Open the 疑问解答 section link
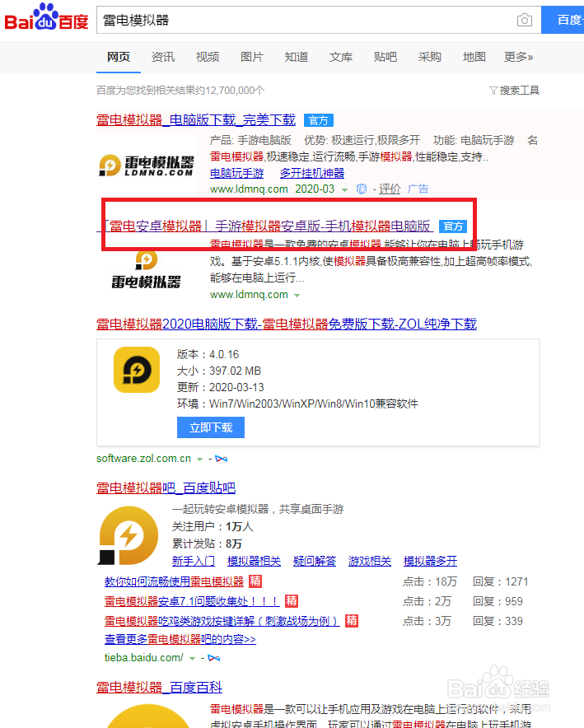Screen dimensions: 584x728 click(x=315, y=561)
